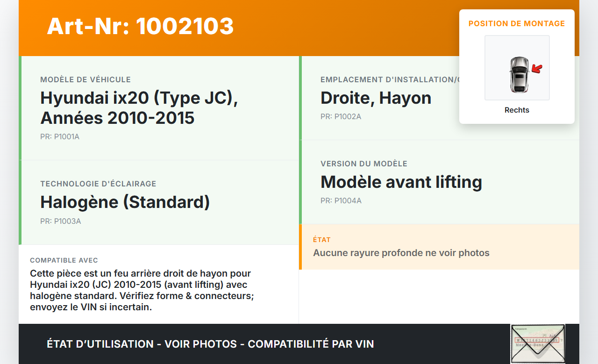Click the COMPATIBLE AVEC heading
598x364 pixels.
[64, 260]
